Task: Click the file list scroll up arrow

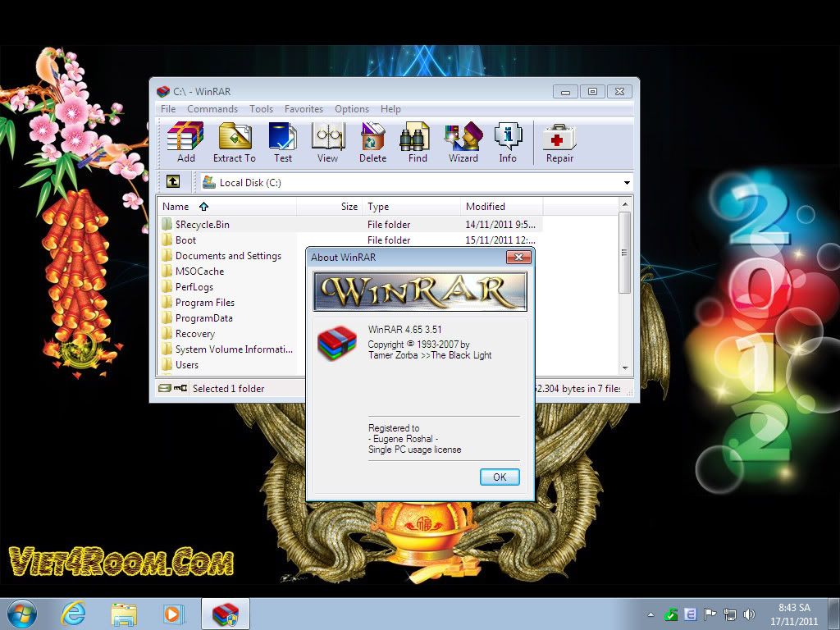Action: (624, 204)
